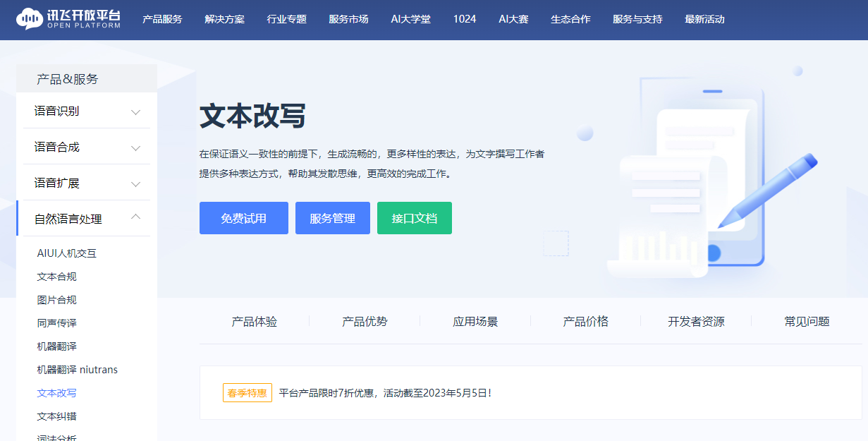Switch to the 应用场景 tab
This screenshot has height=441, width=868.
475,322
